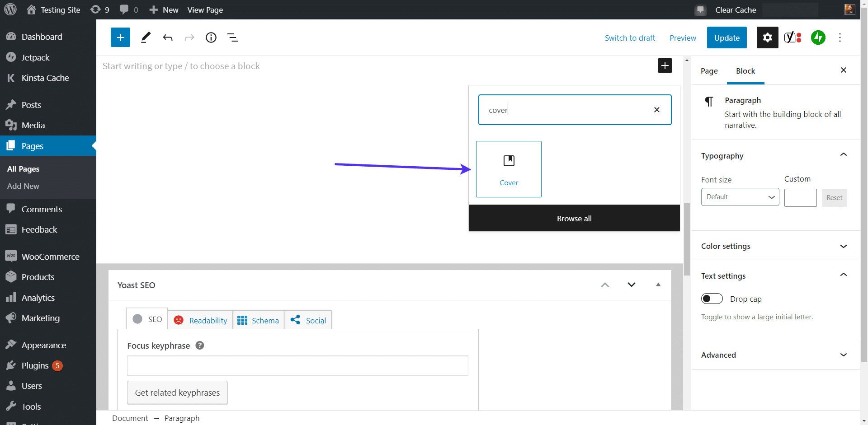Open the document Details (info) icon
The width and height of the screenshot is (868, 425).
click(x=211, y=37)
